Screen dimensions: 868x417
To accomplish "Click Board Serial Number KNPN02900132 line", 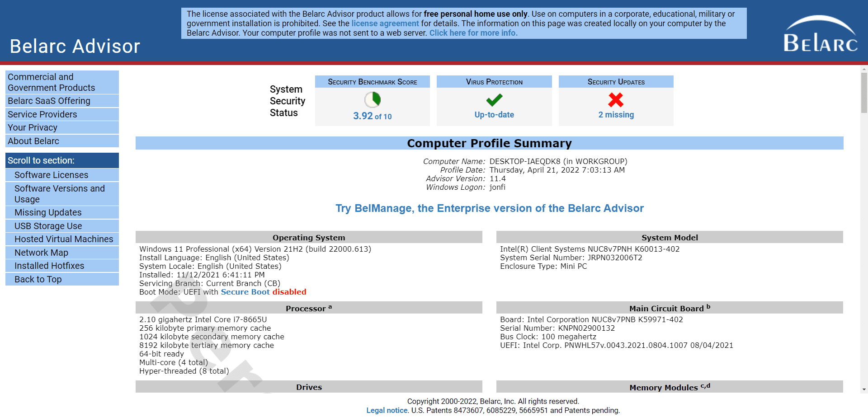I will pos(557,328).
